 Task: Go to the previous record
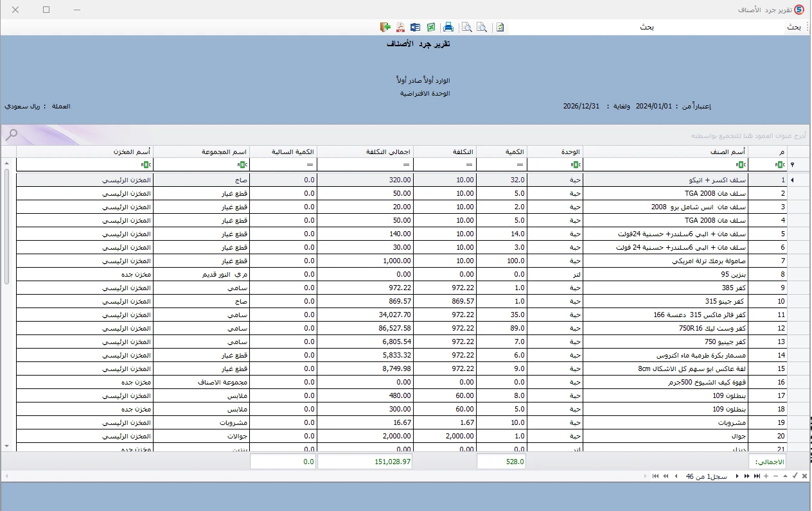tap(675, 476)
